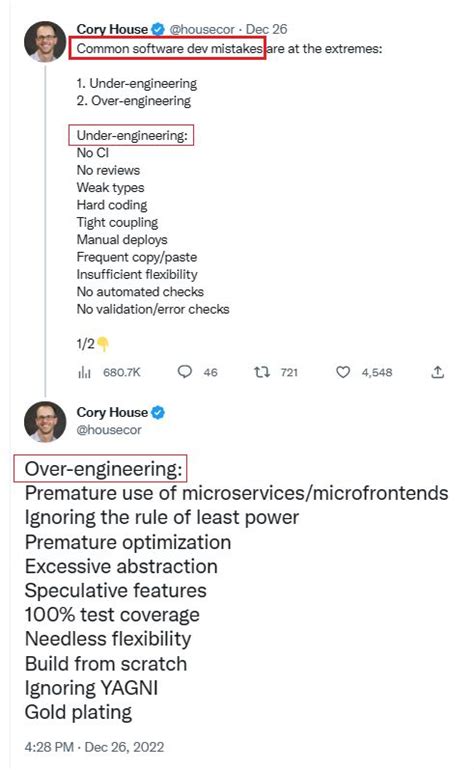View analytics bar chart icon

coord(84,373)
